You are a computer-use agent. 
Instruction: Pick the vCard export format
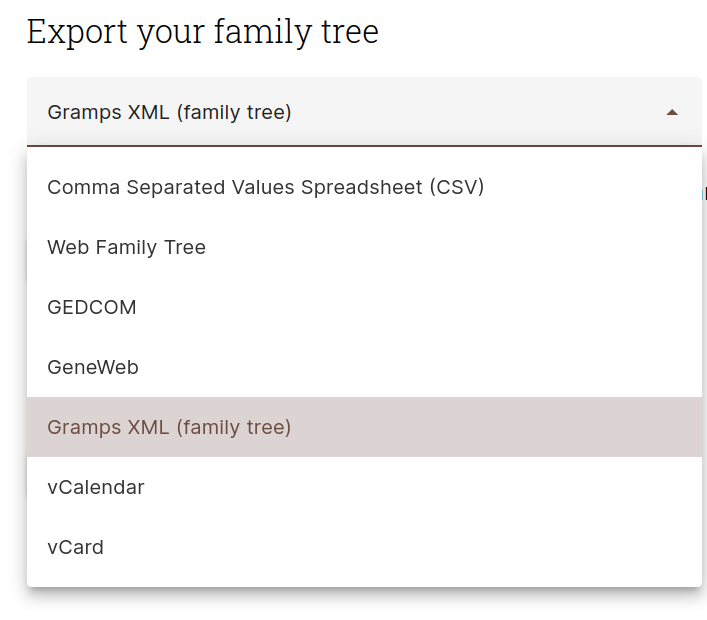364,547
